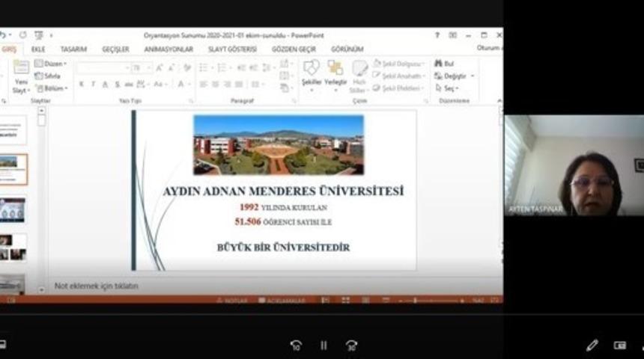Click the Değiştir (Replace) button
The height and width of the screenshot is (359, 644).
point(455,76)
